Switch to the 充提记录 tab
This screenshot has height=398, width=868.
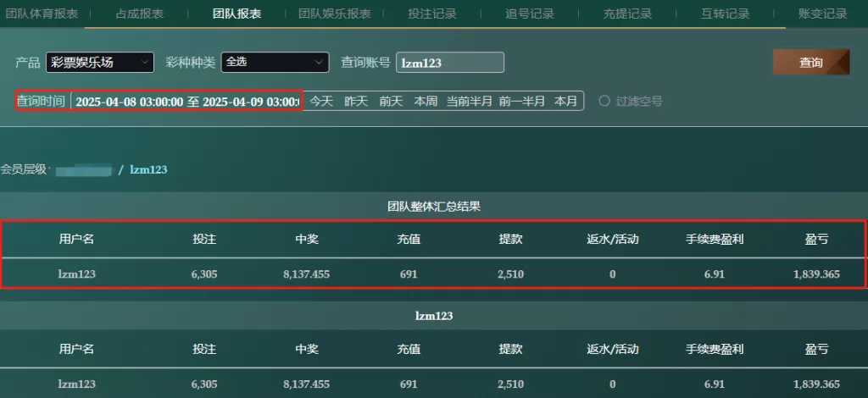(x=627, y=14)
